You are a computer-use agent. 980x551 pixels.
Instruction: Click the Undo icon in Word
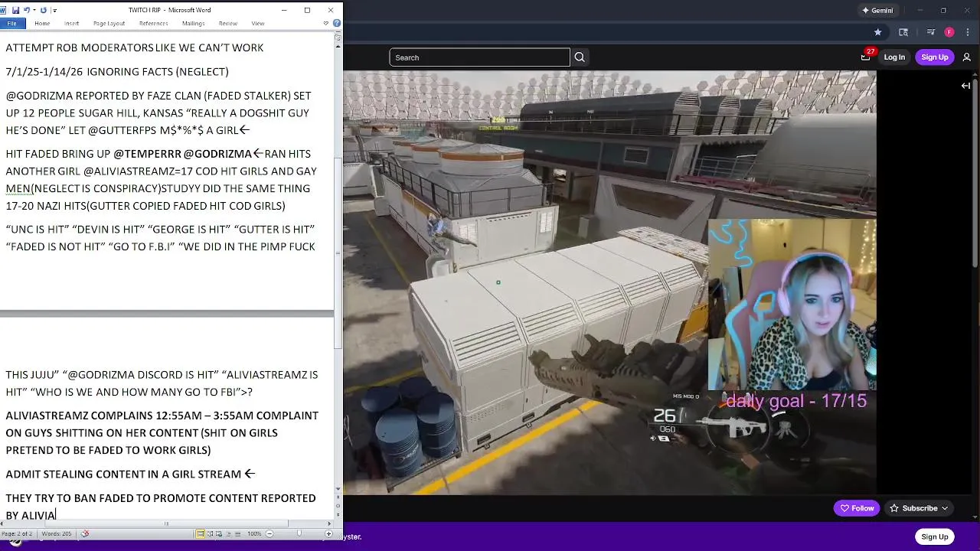(27, 10)
